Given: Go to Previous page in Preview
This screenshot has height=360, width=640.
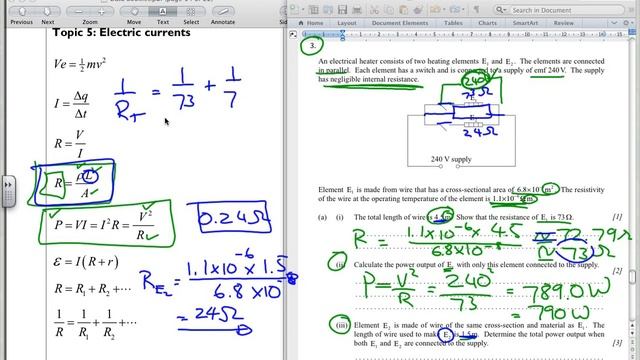Looking at the screenshot, I should click(22, 11).
